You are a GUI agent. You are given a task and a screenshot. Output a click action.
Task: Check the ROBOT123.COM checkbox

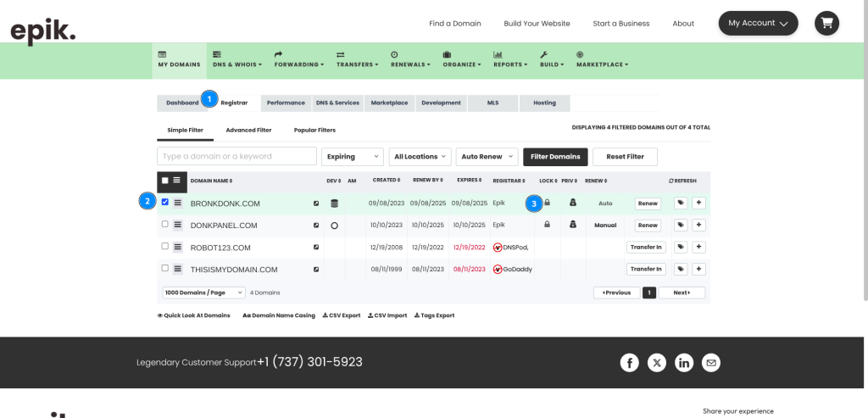click(165, 247)
